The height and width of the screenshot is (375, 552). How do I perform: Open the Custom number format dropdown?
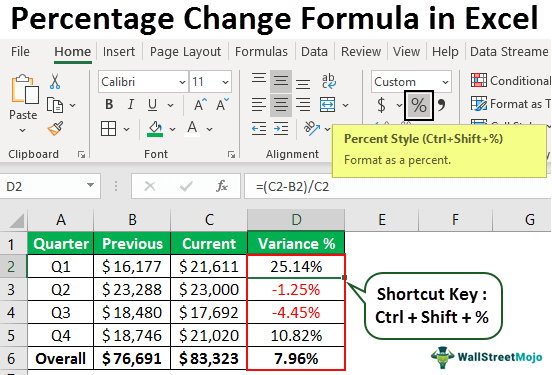445,82
